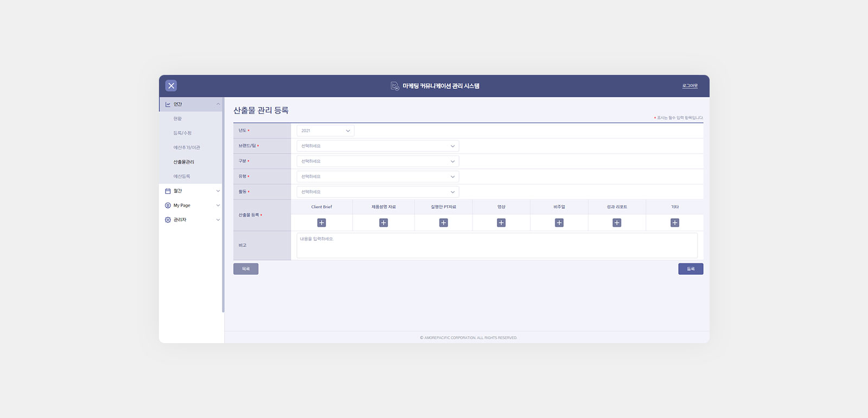Click the 기타 column header
Screen dimensions: 868x418
(675, 207)
